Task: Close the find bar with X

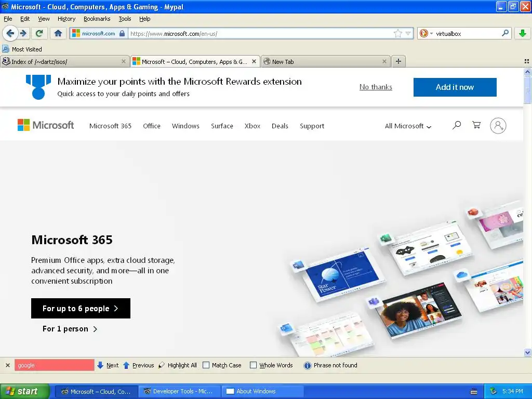Action: pyautogui.click(x=7, y=365)
